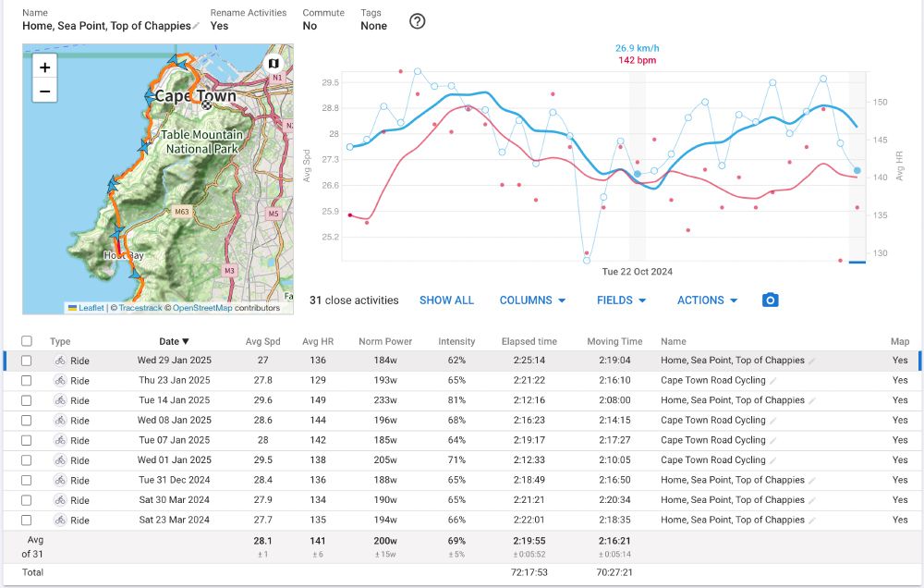The image size is (924, 588).
Task: Sort by Name column header in table
Action: point(673,341)
